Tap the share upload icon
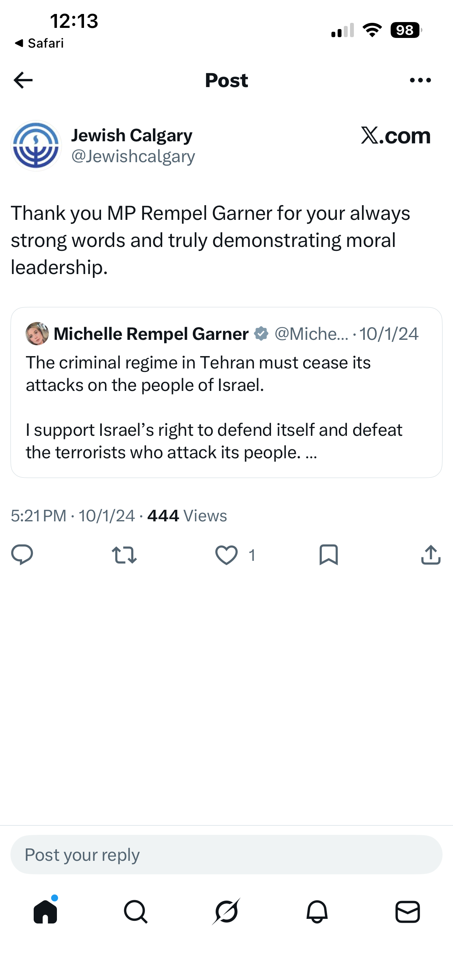The image size is (453, 980). (431, 555)
